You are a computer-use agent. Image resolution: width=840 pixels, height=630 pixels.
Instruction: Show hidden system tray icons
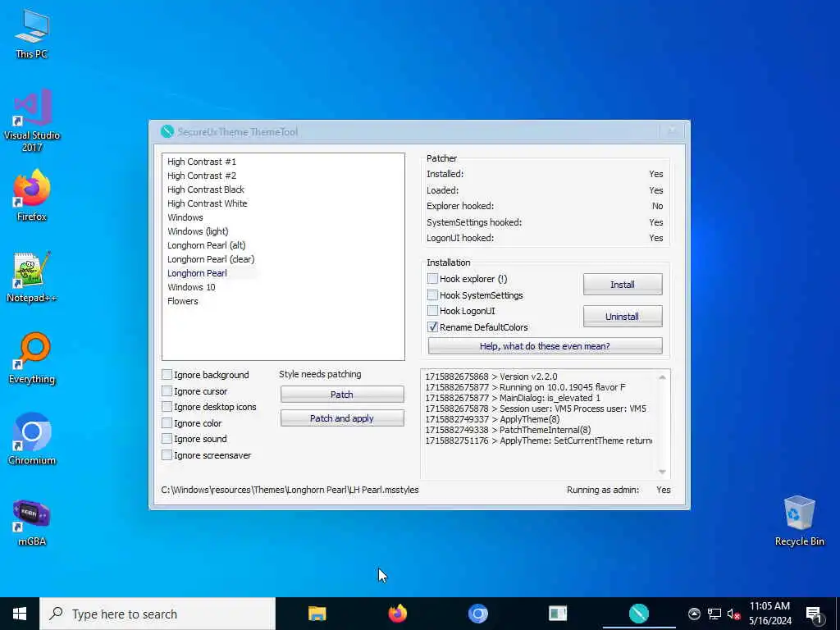pyautogui.click(x=694, y=614)
